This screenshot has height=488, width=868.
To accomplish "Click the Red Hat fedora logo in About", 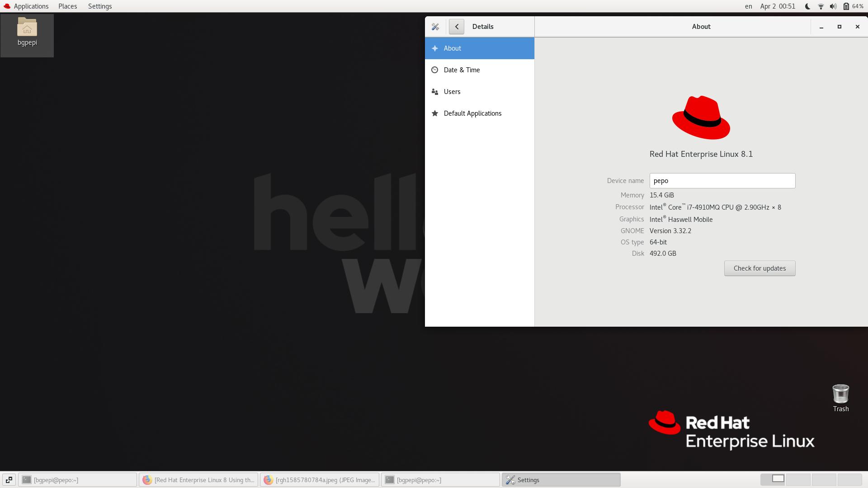I will coord(701,117).
